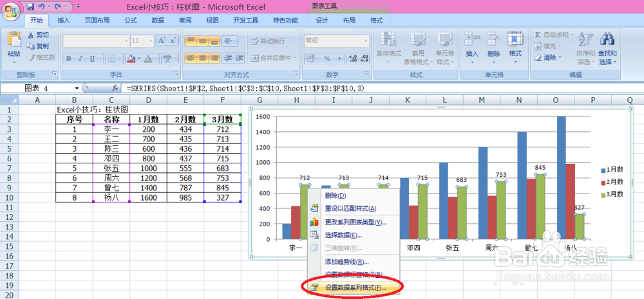This screenshot has width=644, height=299.
Task: Toggle italic formatting
Action: (x=80, y=59)
